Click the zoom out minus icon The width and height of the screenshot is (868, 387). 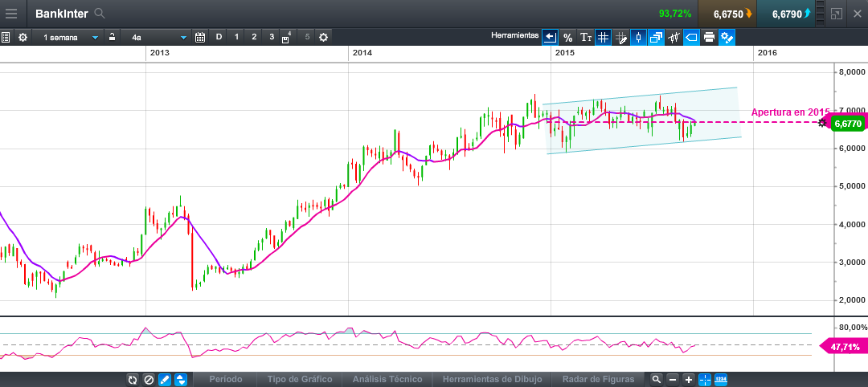[673, 379]
